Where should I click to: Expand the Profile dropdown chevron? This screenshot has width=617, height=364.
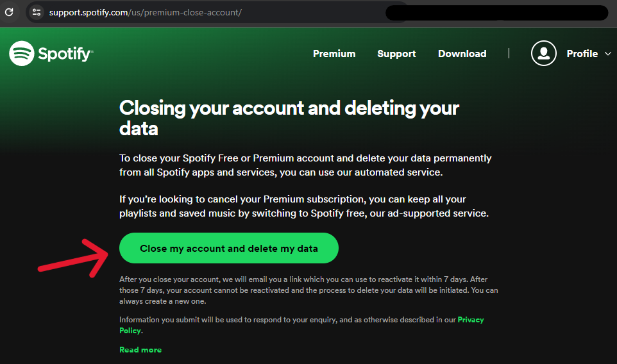pyautogui.click(x=608, y=54)
